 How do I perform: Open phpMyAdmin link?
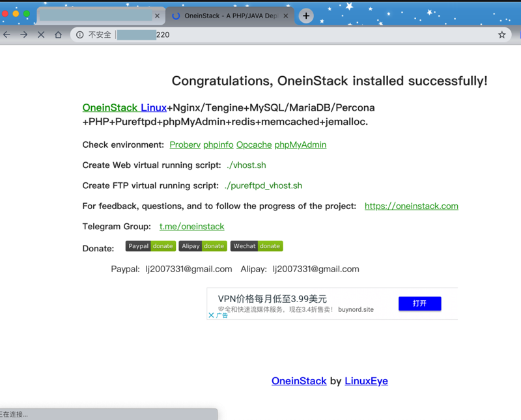click(300, 145)
